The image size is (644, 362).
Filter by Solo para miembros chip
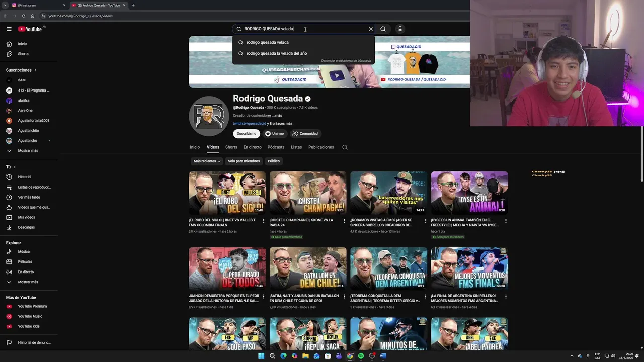click(244, 161)
